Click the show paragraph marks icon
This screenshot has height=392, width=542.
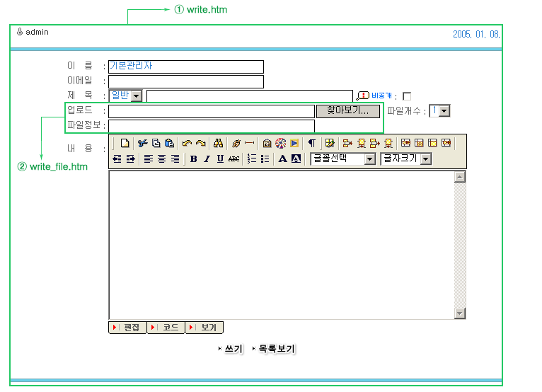click(x=311, y=143)
